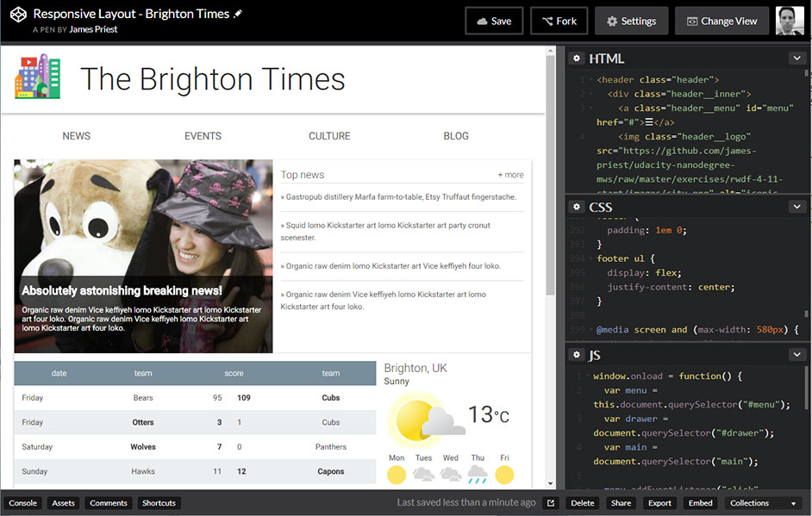
Task: Click the Settings gear in the header
Action: tap(631, 20)
